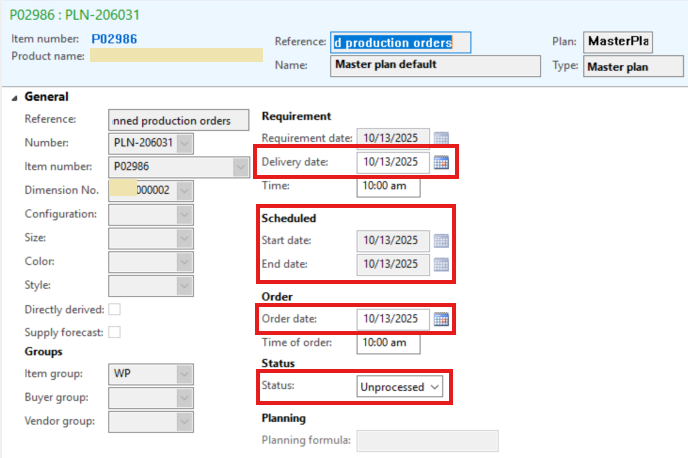Open the Item number P02986 dropdown

(241, 167)
